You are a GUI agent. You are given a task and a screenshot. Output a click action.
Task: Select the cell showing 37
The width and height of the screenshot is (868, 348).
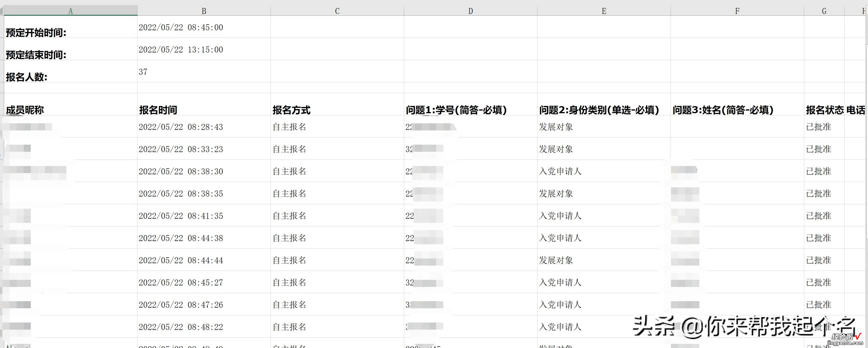(x=204, y=71)
